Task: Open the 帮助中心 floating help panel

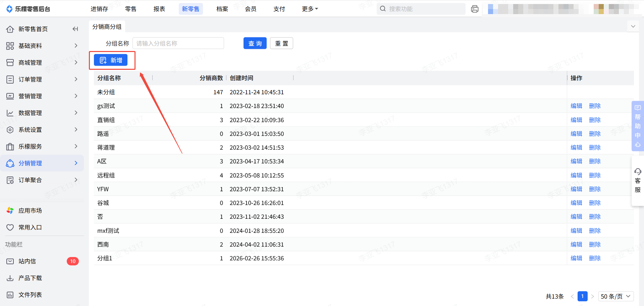Action: click(x=638, y=126)
